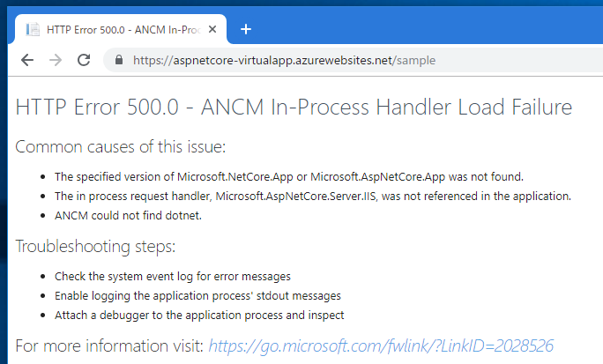View site info via the padlock icon
The height and width of the screenshot is (364, 603).
[119, 60]
